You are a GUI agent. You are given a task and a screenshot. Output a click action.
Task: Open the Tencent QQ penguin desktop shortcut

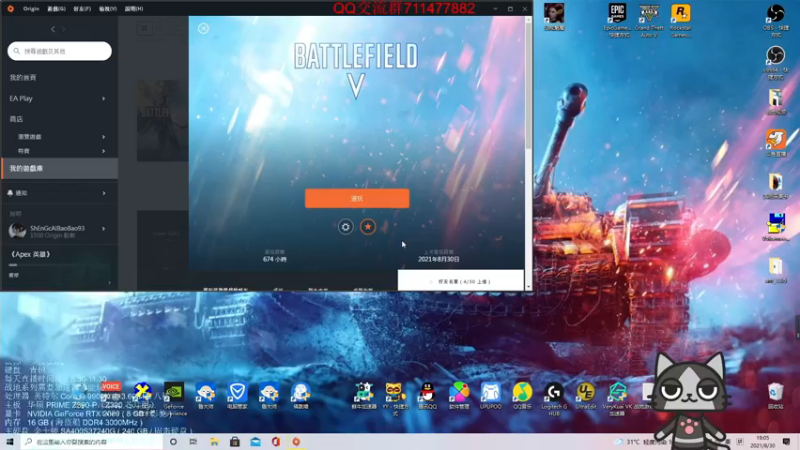click(x=428, y=396)
